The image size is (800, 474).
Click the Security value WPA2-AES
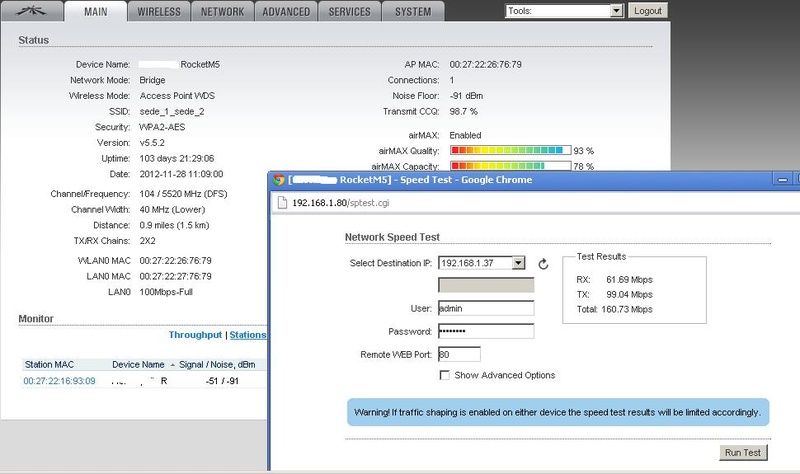pyautogui.click(x=162, y=127)
